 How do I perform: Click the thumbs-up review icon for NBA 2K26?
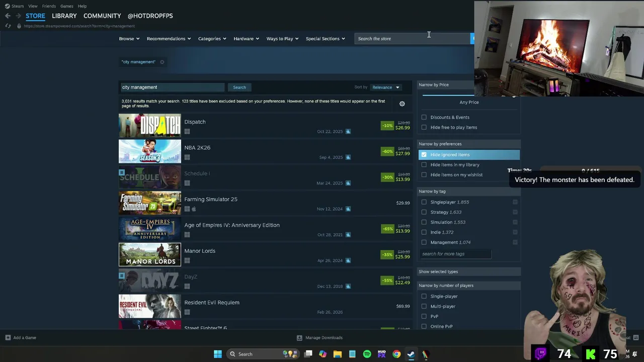point(348,157)
